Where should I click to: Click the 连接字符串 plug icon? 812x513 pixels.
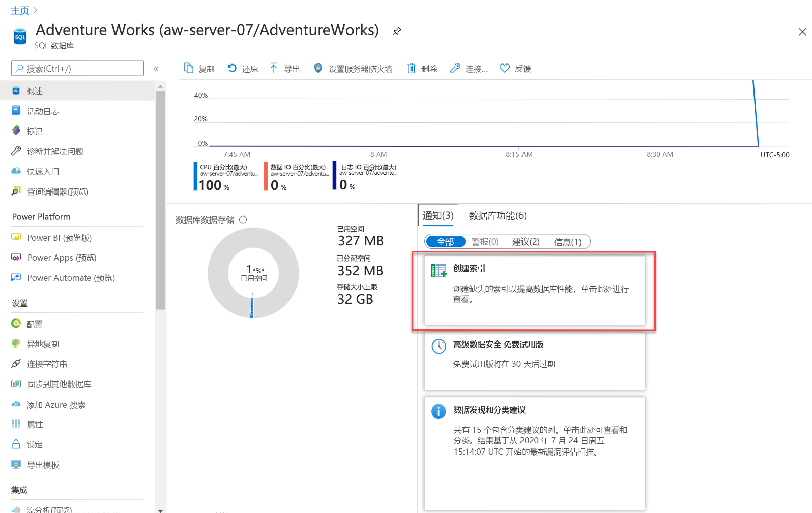coord(16,363)
